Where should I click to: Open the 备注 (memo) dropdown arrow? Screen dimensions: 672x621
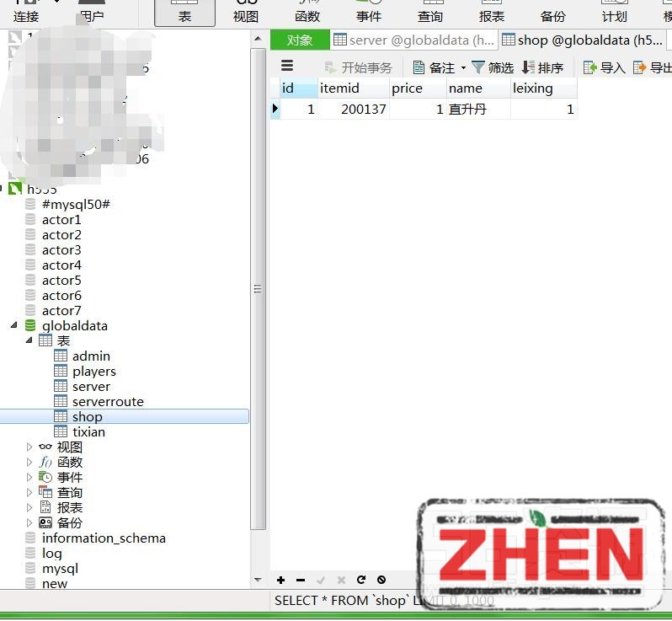[463, 68]
